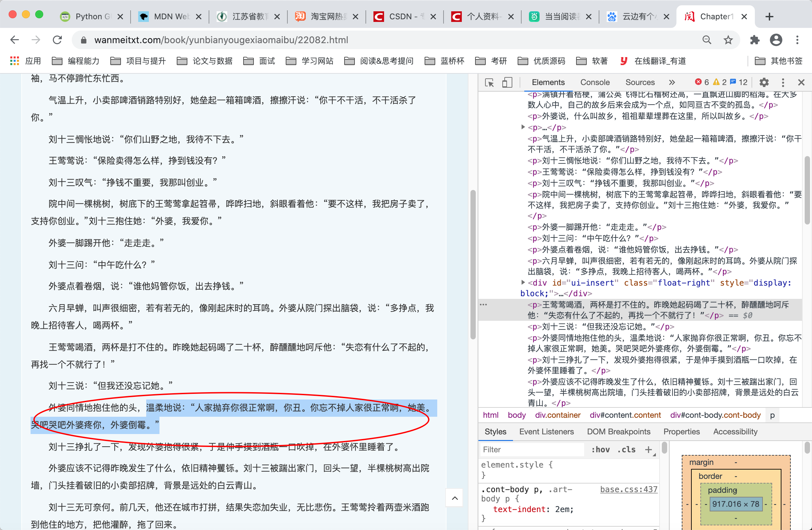Click the 917.016 × 78 box model content
The width and height of the screenshot is (812, 530).
click(736, 504)
